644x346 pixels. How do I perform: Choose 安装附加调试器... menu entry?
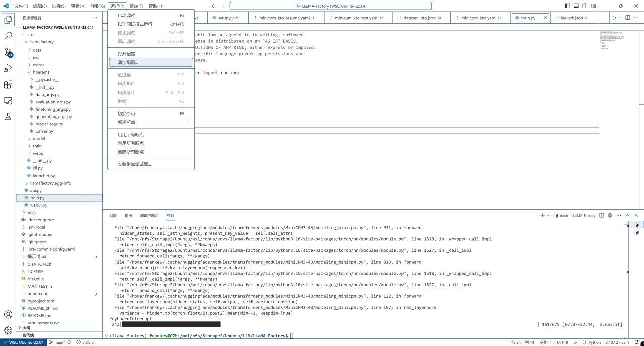click(151, 164)
